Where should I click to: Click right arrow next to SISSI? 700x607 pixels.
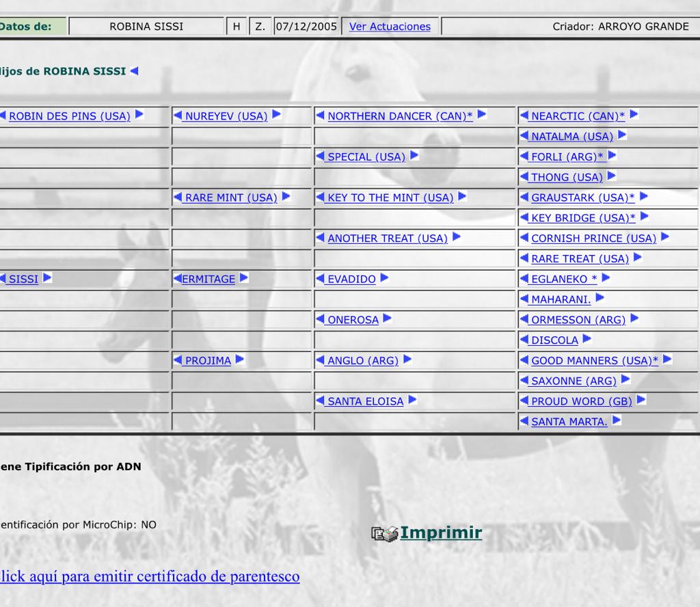47,278
